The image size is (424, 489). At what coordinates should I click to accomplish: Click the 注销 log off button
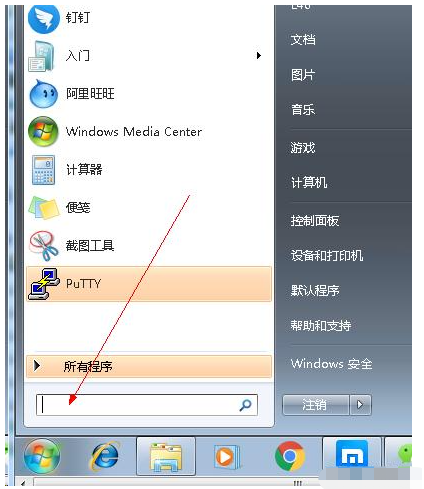(x=316, y=405)
